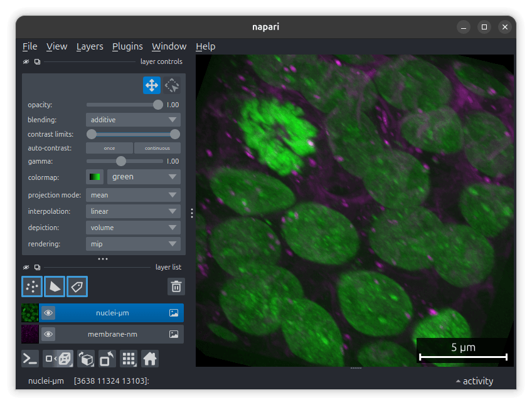Open the blending dropdown
Viewport: 532px width, 405px height.
(133, 120)
